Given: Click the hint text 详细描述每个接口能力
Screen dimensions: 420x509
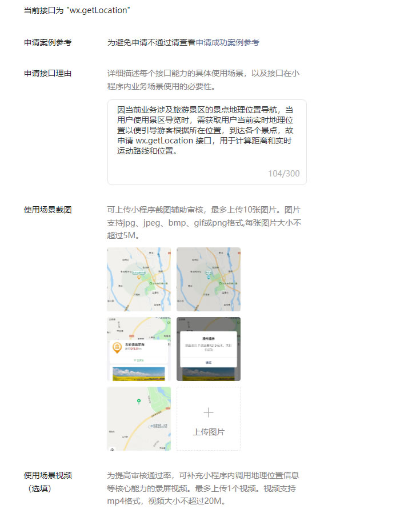Looking at the screenshot, I should point(203,80).
